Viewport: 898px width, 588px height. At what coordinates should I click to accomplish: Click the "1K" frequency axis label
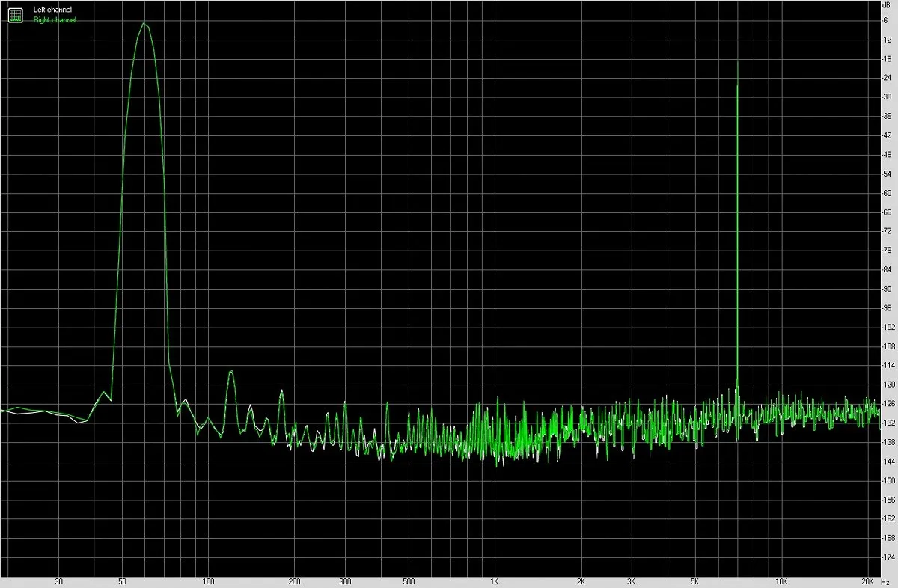pos(495,581)
